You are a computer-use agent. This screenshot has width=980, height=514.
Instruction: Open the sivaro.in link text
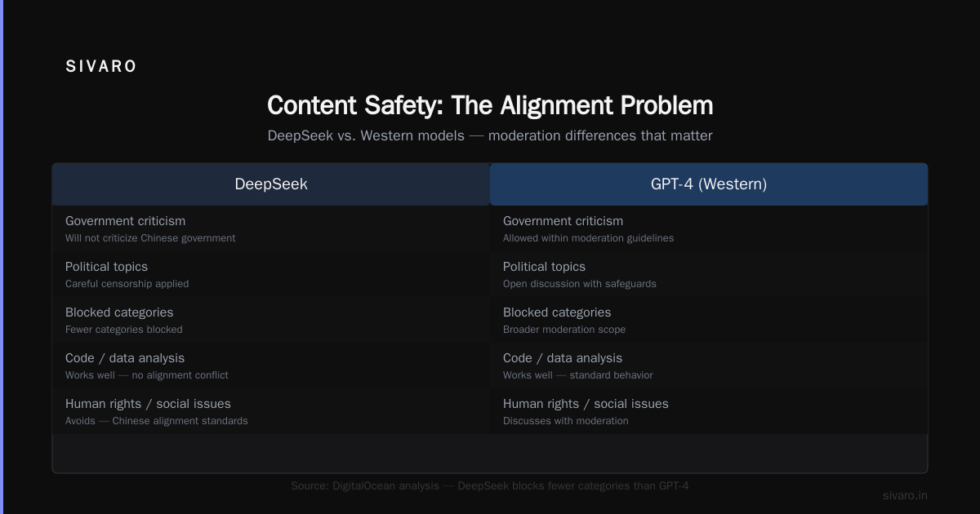coord(905,495)
